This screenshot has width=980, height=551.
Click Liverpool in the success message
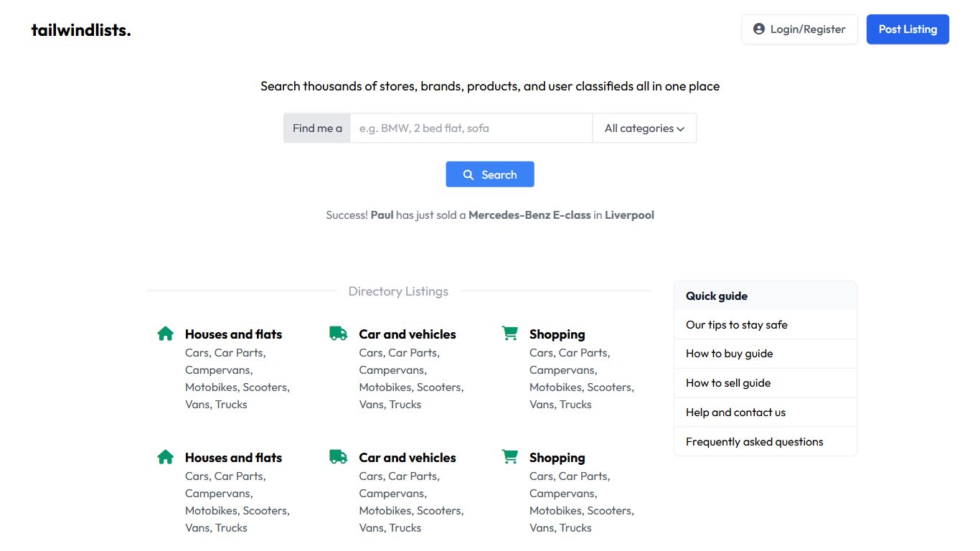click(x=629, y=215)
